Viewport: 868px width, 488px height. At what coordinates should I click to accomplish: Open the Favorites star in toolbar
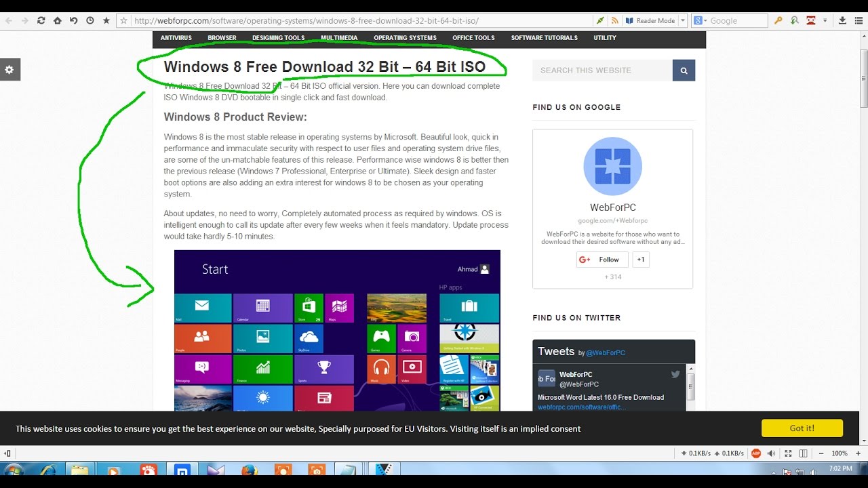[x=106, y=21]
